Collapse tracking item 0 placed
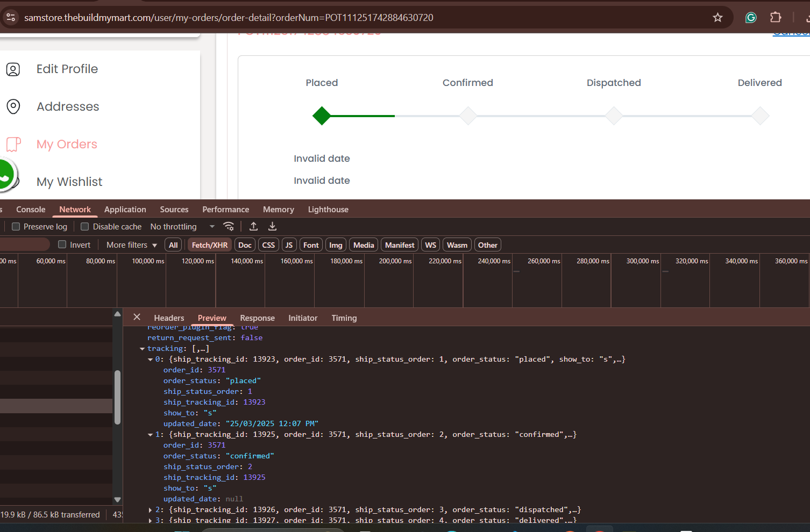810x532 pixels. coord(150,360)
